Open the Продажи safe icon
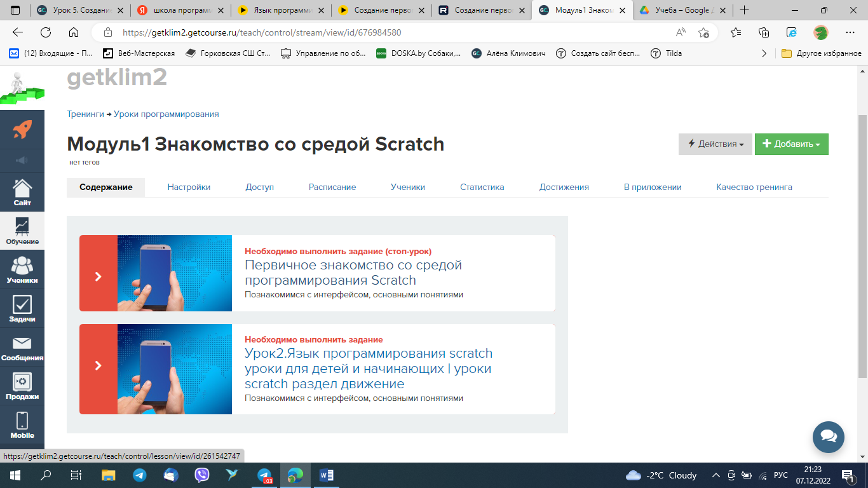The height and width of the screenshot is (488, 868). coord(22,386)
